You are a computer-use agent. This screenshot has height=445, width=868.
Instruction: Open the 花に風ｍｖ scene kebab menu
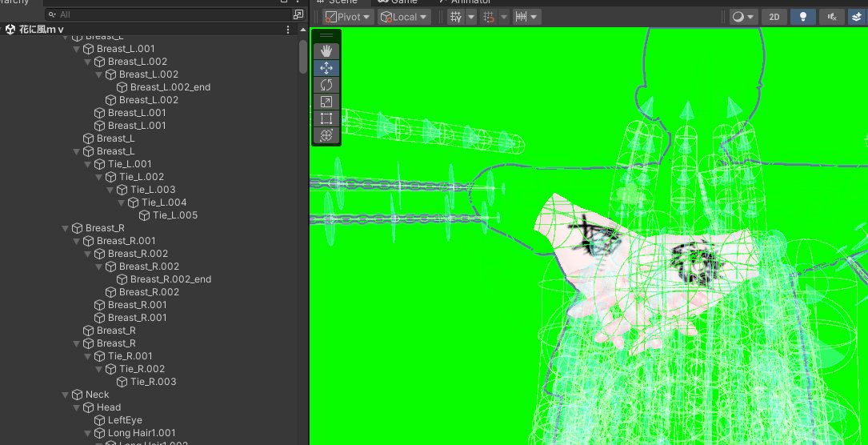pos(288,30)
